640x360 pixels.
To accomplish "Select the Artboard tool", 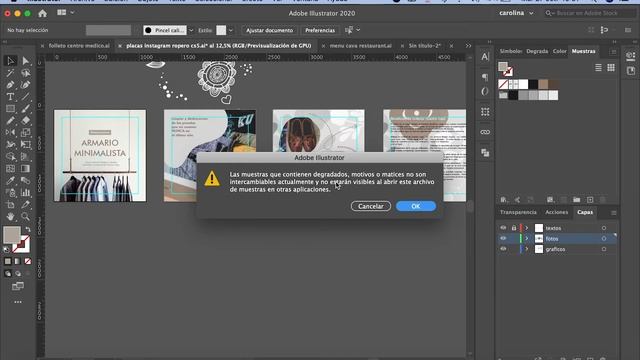I will pos(11,204).
